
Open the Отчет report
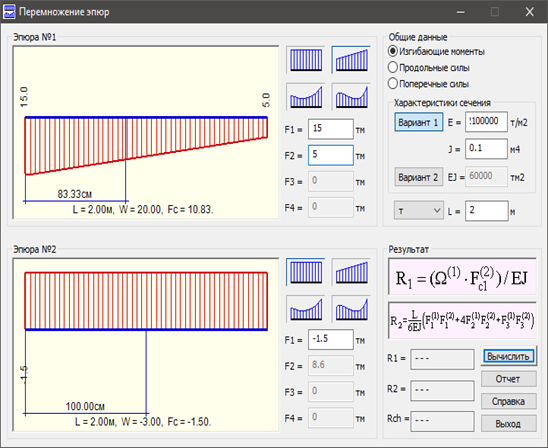(x=509, y=379)
